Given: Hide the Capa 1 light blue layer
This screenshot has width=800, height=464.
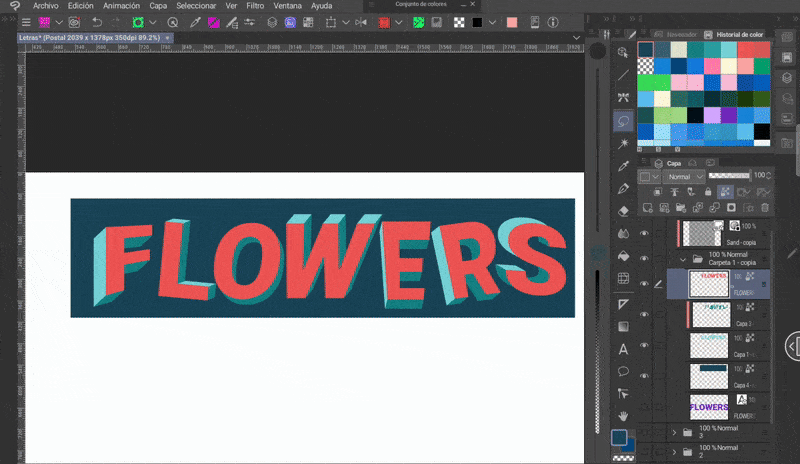Looking at the screenshot, I should coord(644,346).
